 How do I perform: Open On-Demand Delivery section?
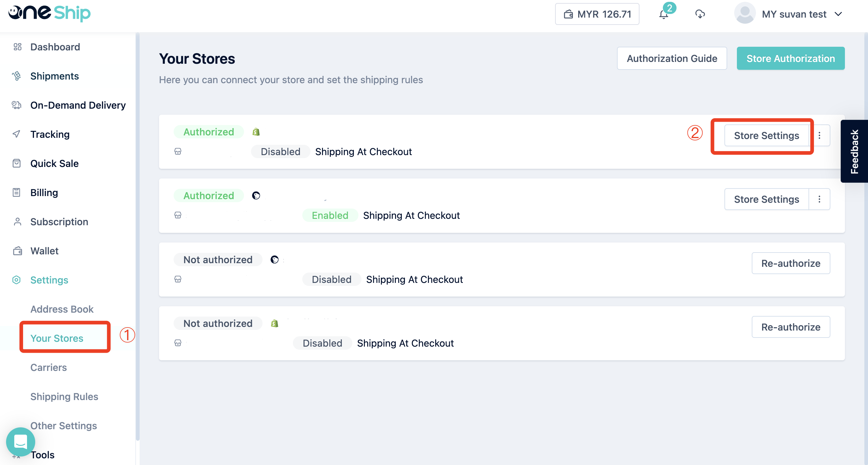78,105
